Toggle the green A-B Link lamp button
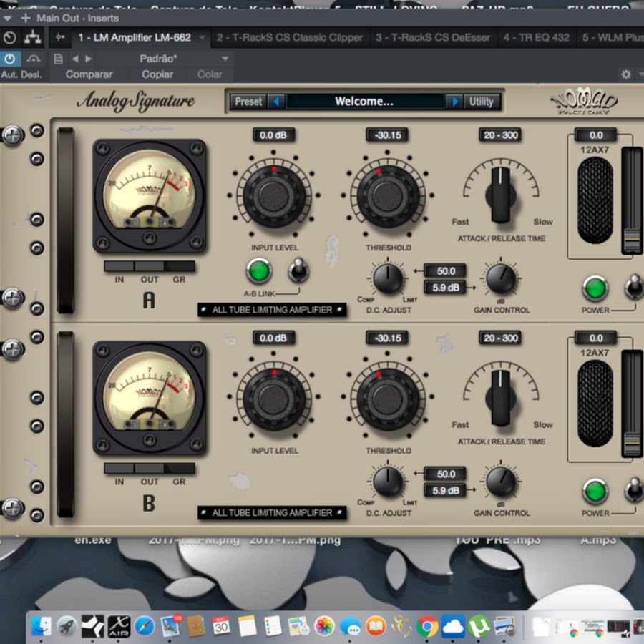This screenshot has height=644, width=644. click(259, 271)
